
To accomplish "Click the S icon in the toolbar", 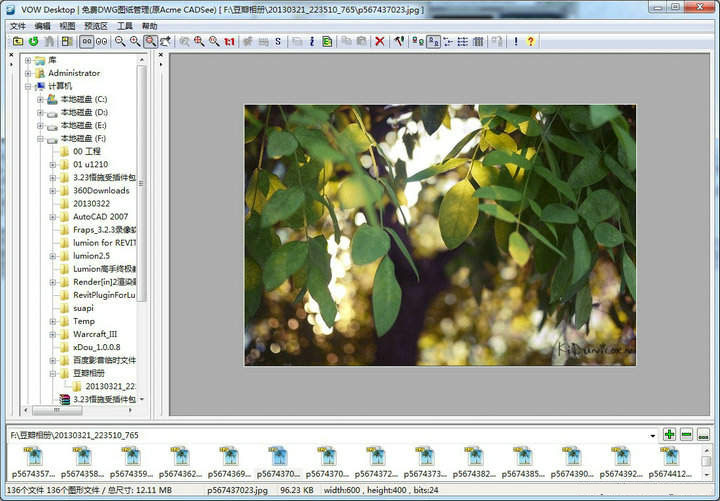I will [277, 41].
